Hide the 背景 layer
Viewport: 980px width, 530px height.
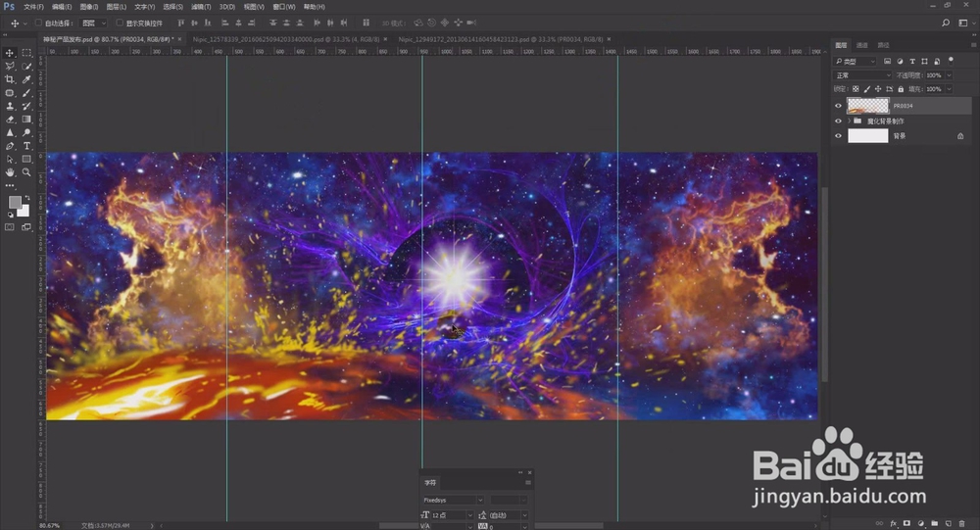[x=838, y=135]
